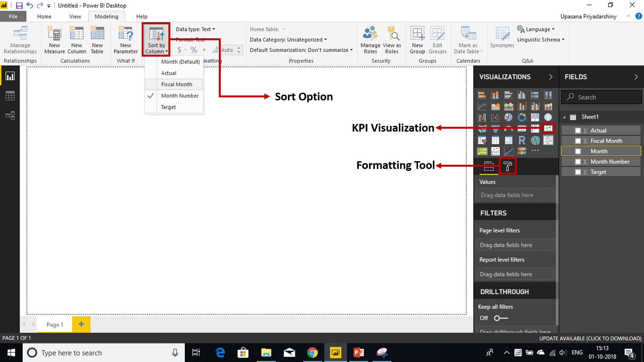Image resolution: width=644 pixels, height=362 pixels.
Task: Click the Update Available download link
Action: click(590, 339)
